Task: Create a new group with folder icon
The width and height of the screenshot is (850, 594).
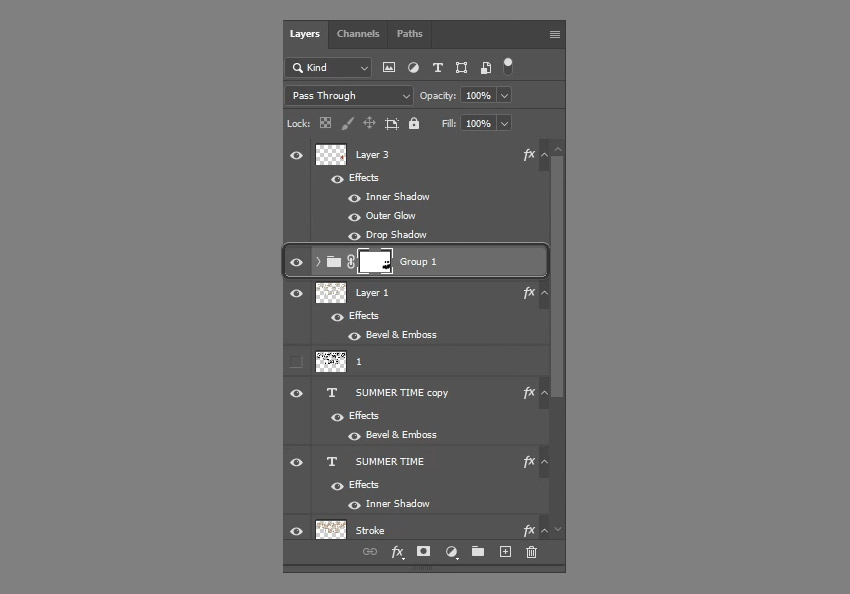Action: (478, 551)
